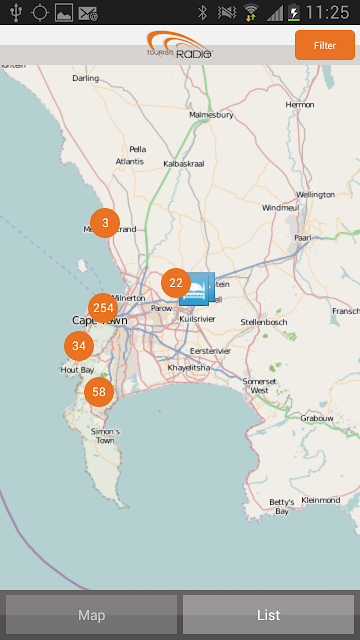Switch to the List tab
The width and height of the screenshot is (360, 640).
click(x=268, y=615)
